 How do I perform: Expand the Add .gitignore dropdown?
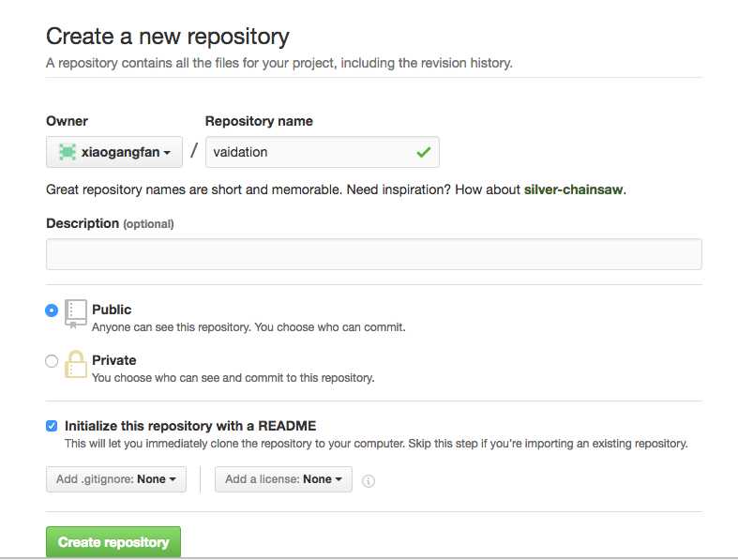coord(116,479)
